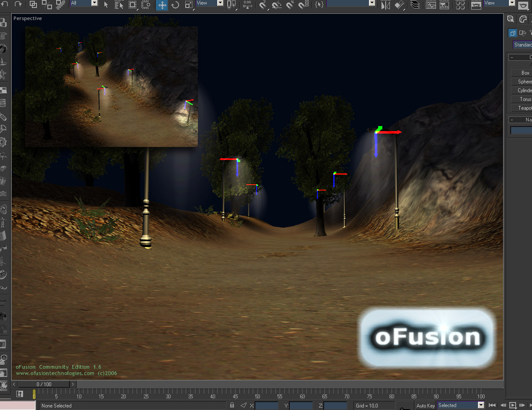Click the wave-shaped Water icon in left toolbar

click(x=3, y=193)
